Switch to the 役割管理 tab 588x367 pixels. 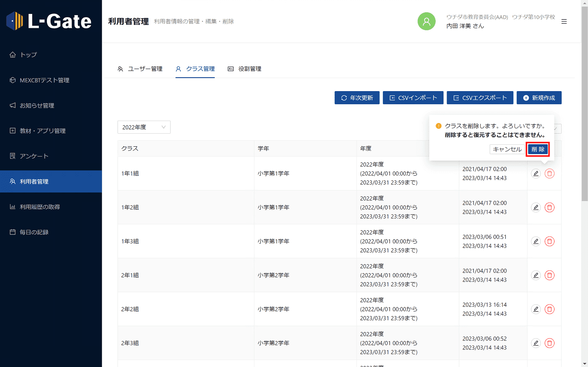point(245,69)
